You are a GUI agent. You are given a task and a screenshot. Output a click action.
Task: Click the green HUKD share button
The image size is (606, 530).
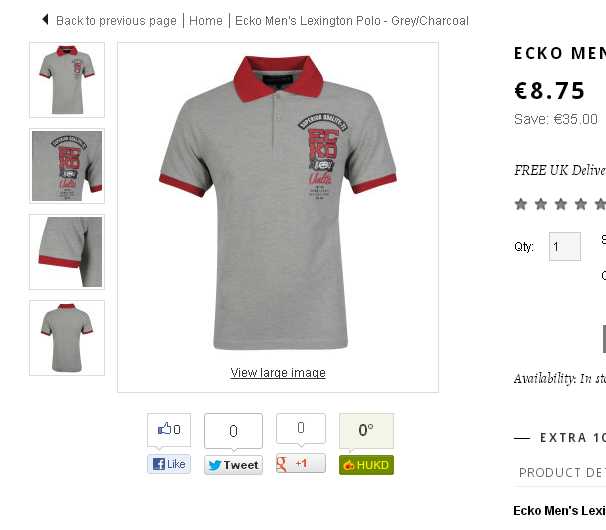(x=366, y=465)
